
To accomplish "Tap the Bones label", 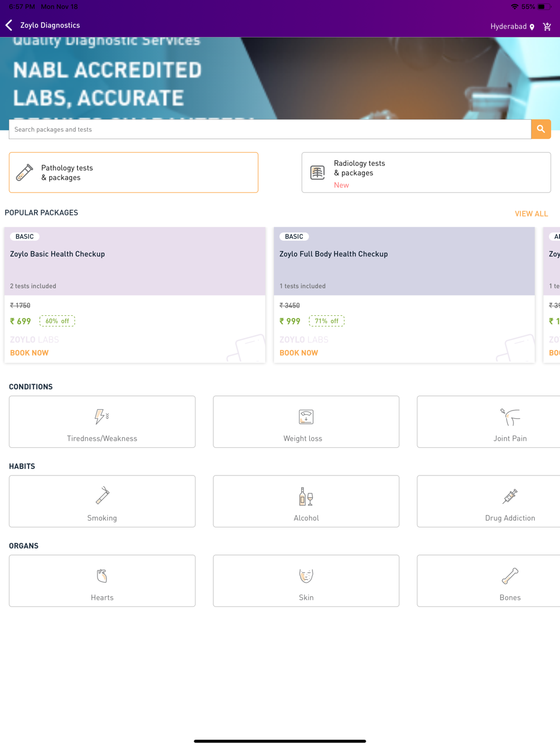I will pos(510,597).
